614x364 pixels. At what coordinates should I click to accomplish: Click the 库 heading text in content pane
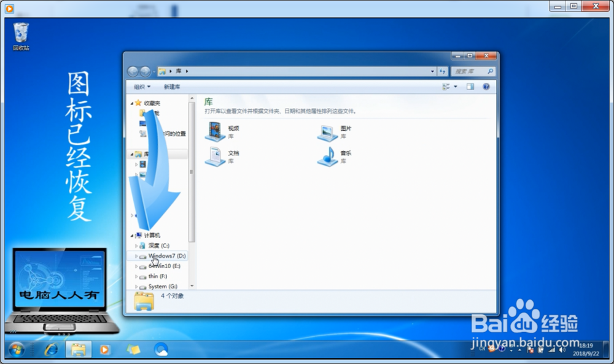(x=208, y=102)
